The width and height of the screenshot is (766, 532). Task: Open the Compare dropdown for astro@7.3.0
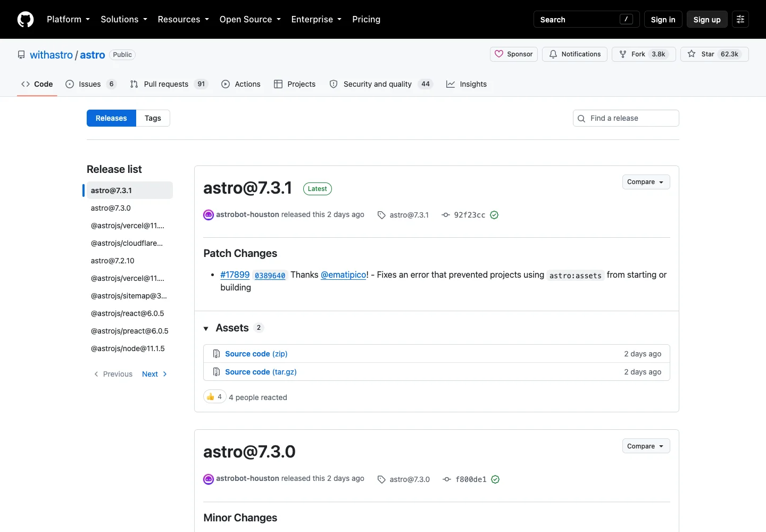(x=646, y=446)
